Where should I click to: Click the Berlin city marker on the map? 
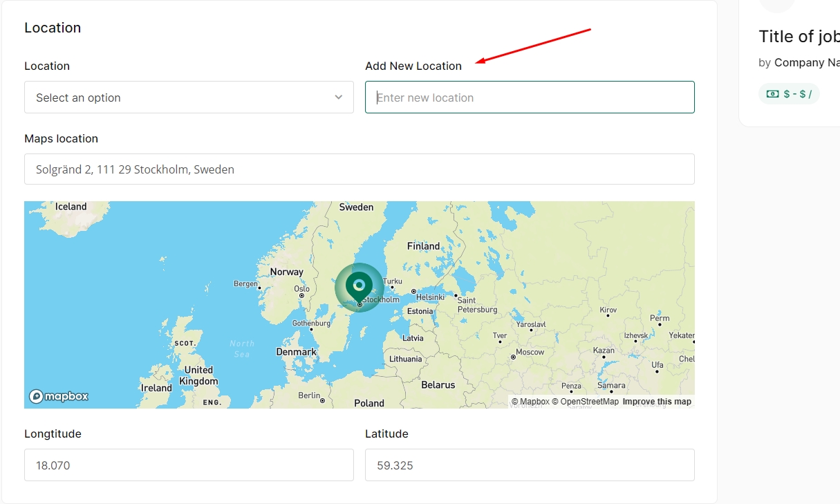click(x=323, y=400)
